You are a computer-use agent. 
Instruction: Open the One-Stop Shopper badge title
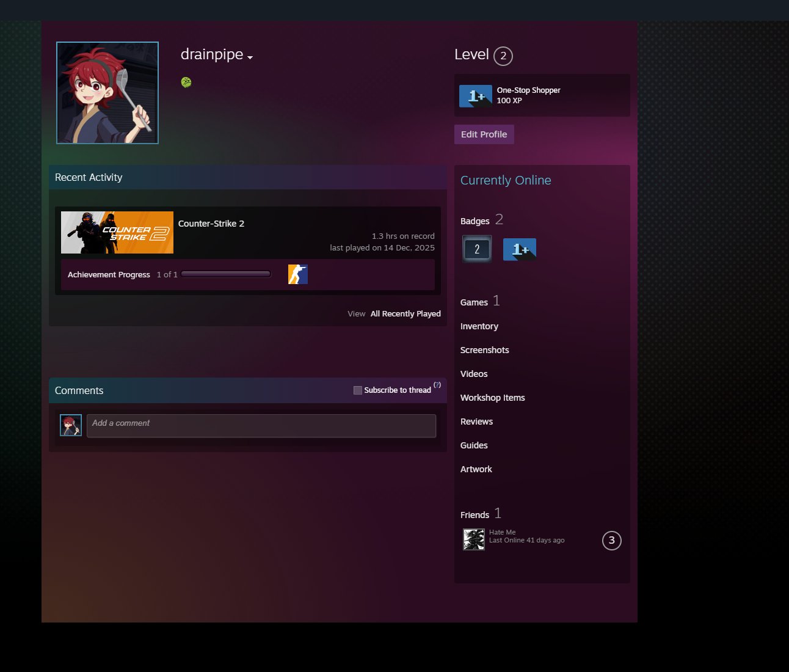tap(528, 90)
